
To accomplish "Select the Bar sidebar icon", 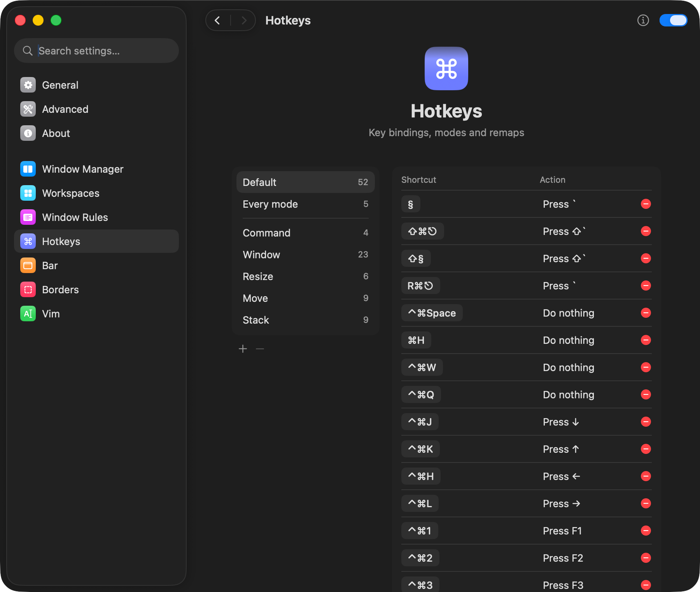I will coord(28,265).
